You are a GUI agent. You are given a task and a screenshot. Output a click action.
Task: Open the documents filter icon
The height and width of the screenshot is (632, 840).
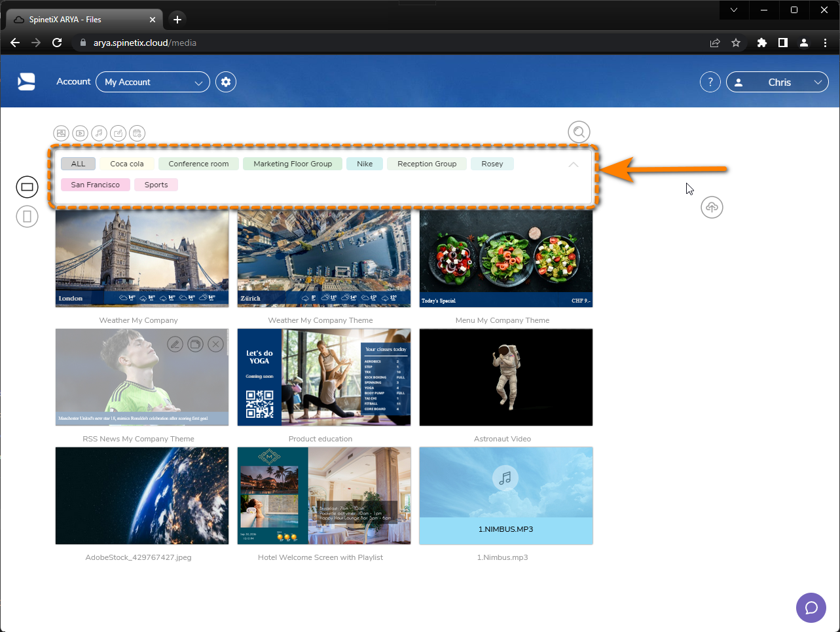click(118, 133)
